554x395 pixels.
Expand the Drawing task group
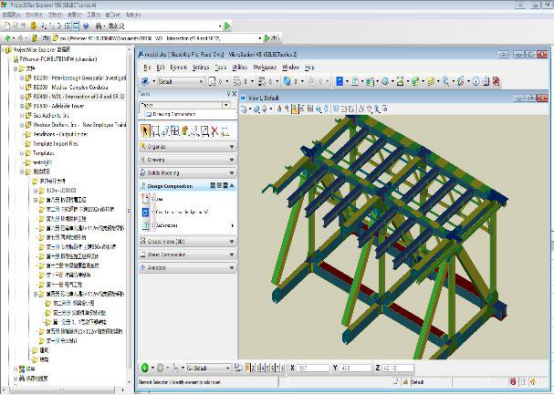point(188,160)
